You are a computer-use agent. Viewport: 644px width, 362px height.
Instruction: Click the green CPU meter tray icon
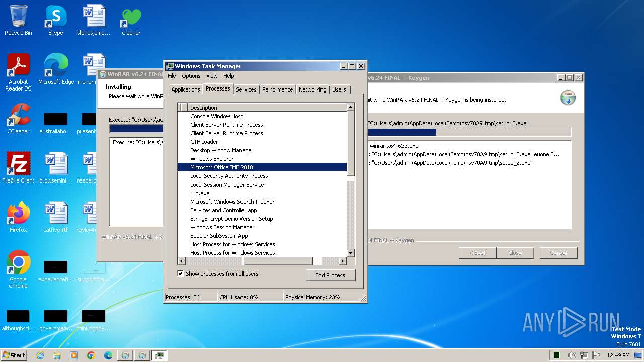point(557,355)
